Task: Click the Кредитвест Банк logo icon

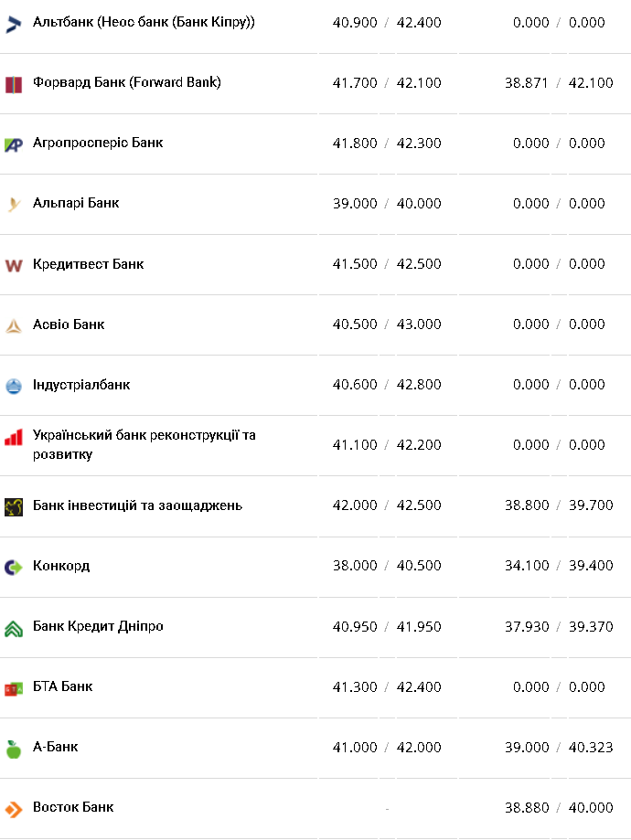Action: (14, 265)
